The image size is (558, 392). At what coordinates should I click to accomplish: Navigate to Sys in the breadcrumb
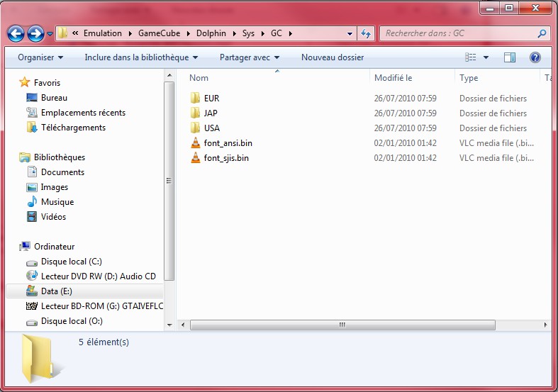click(248, 33)
